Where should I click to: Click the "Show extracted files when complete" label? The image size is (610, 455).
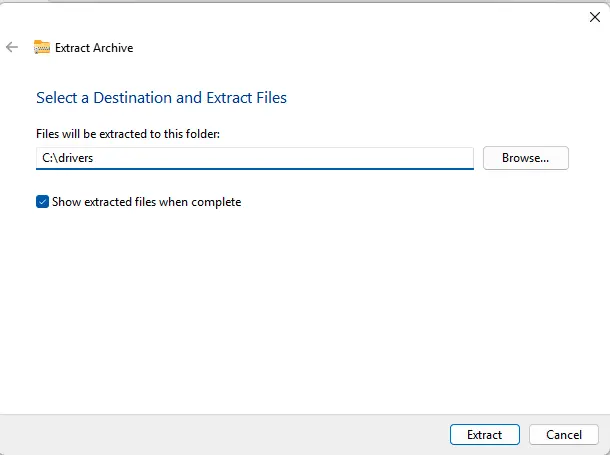(147, 202)
